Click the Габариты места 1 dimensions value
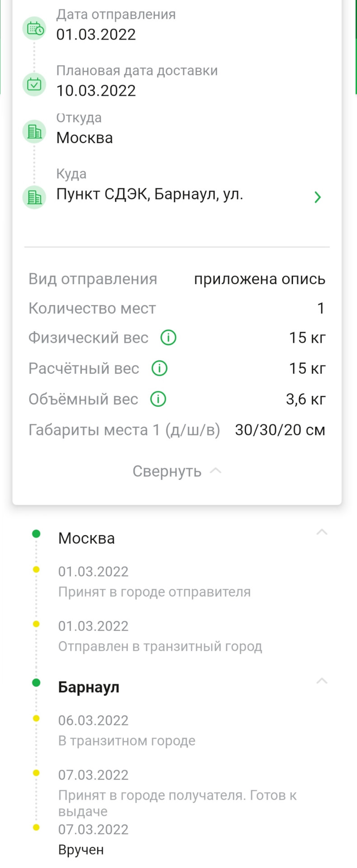 point(280,430)
